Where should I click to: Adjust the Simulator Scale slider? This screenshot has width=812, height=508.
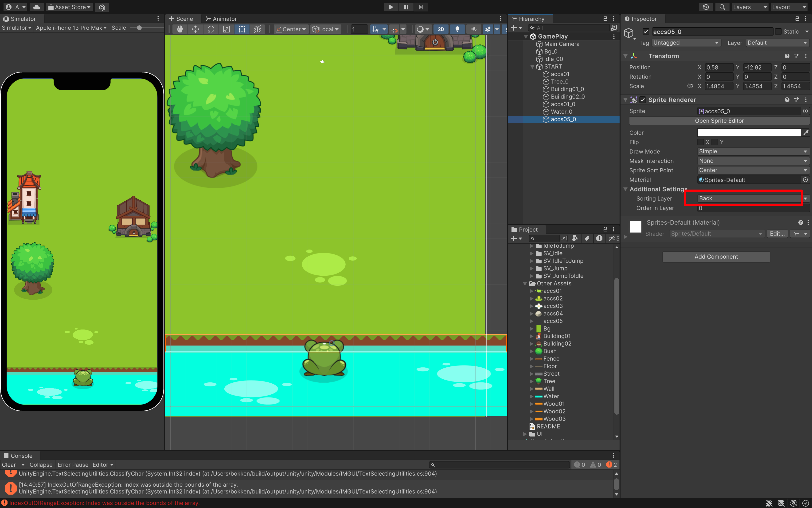click(139, 28)
